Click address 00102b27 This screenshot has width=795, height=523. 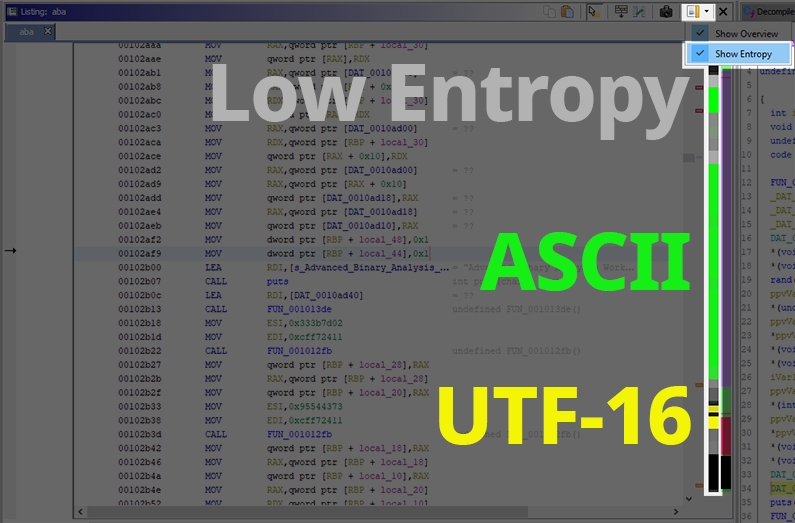point(139,365)
